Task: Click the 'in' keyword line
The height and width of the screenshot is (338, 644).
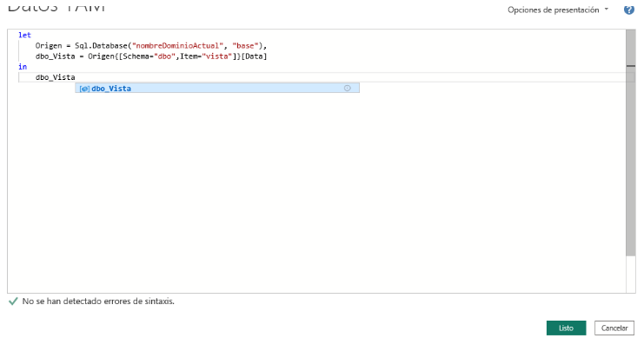Action: [23, 67]
